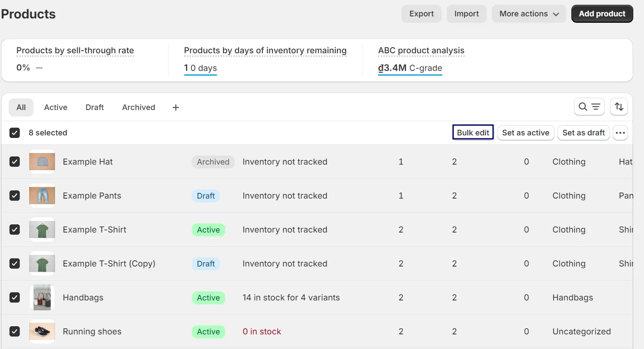
Task: Click the ₫3.4M C-grade metric value
Action: [410, 68]
